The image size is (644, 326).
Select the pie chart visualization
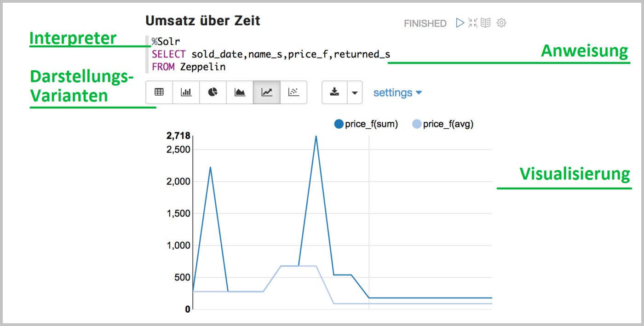click(x=213, y=92)
